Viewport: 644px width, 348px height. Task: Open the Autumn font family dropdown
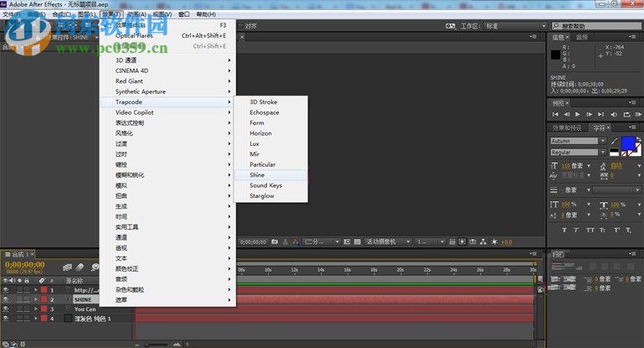coord(603,141)
